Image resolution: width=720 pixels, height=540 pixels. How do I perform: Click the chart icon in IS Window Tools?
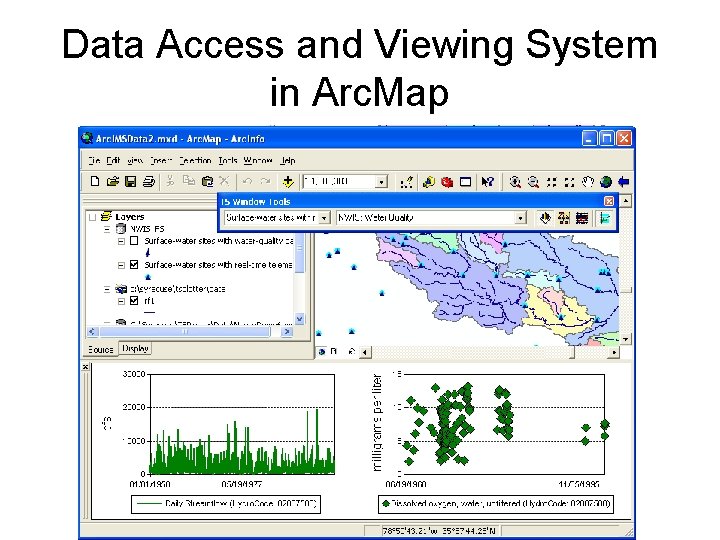[x=605, y=218]
